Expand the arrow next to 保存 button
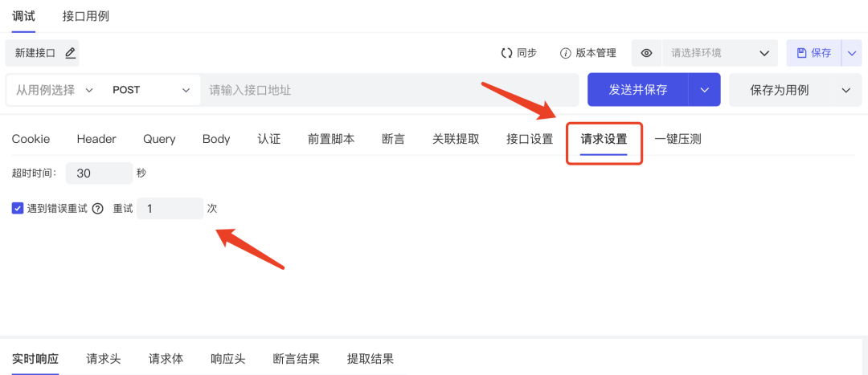868x375 pixels. click(x=852, y=53)
